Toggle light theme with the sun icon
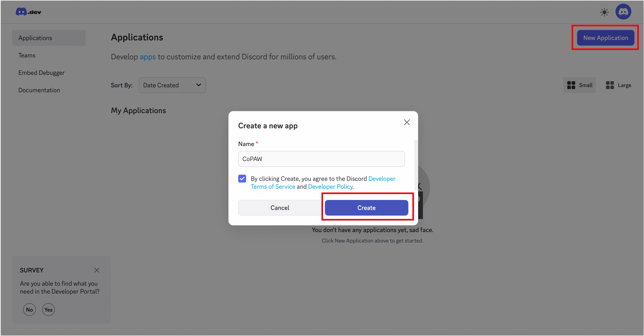Image resolution: width=644 pixels, height=336 pixels. 604,12
